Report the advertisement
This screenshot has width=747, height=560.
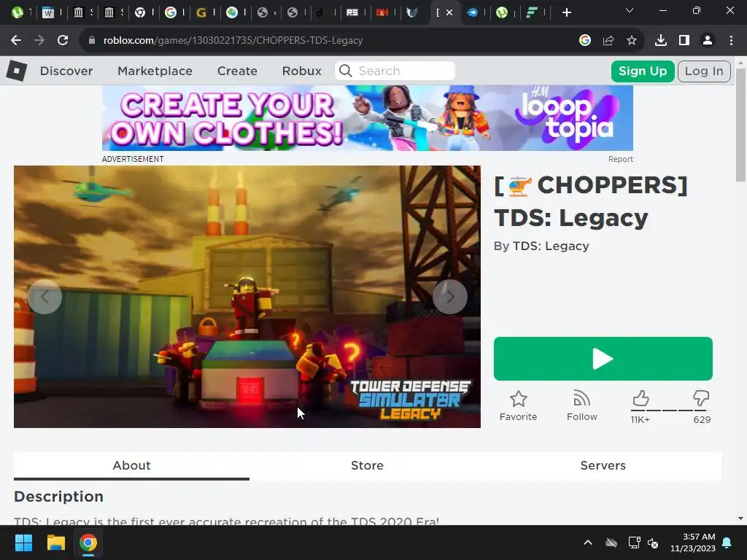[x=620, y=159]
